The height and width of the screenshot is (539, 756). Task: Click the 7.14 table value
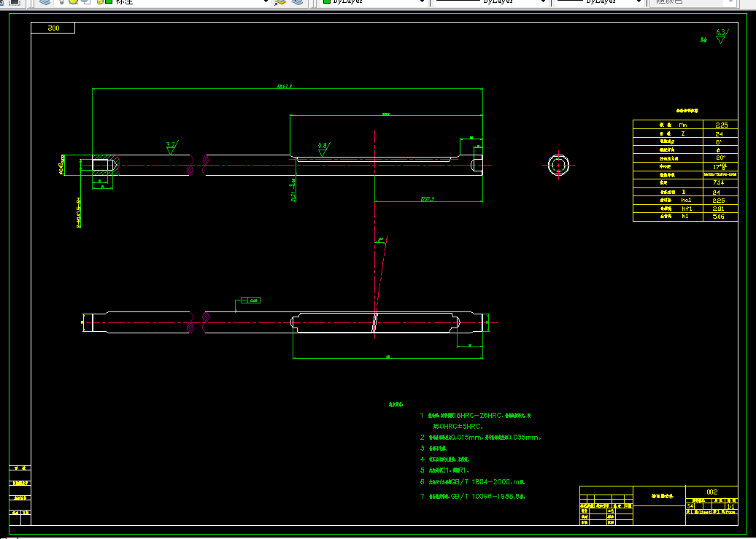point(718,183)
